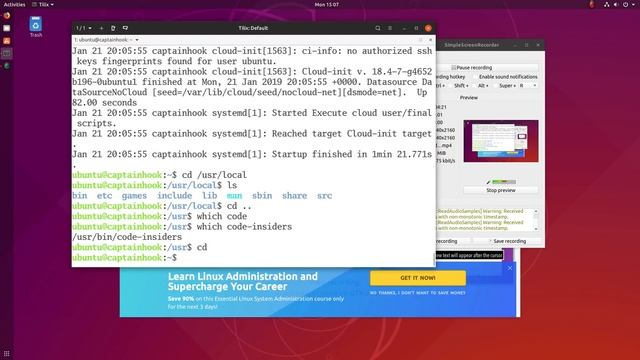This screenshot has width=640, height=360.
Task: Maximize the terminal pane inside Tilix
Action: pos(420,40)
